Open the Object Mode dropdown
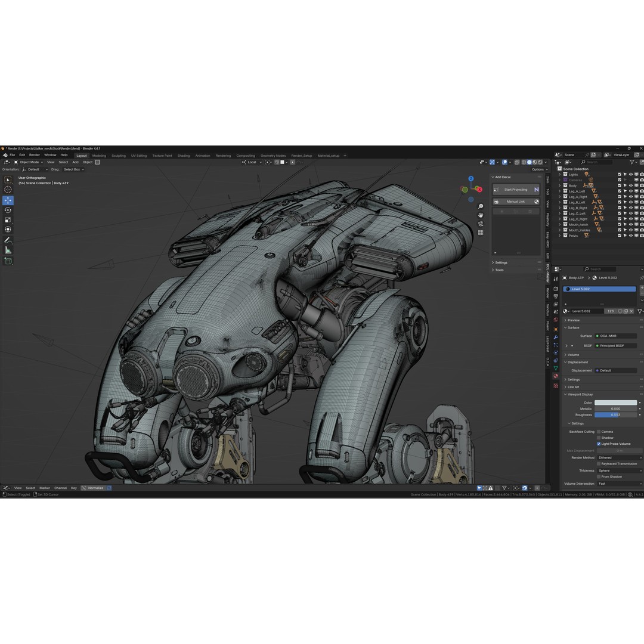 coord(29,162)
